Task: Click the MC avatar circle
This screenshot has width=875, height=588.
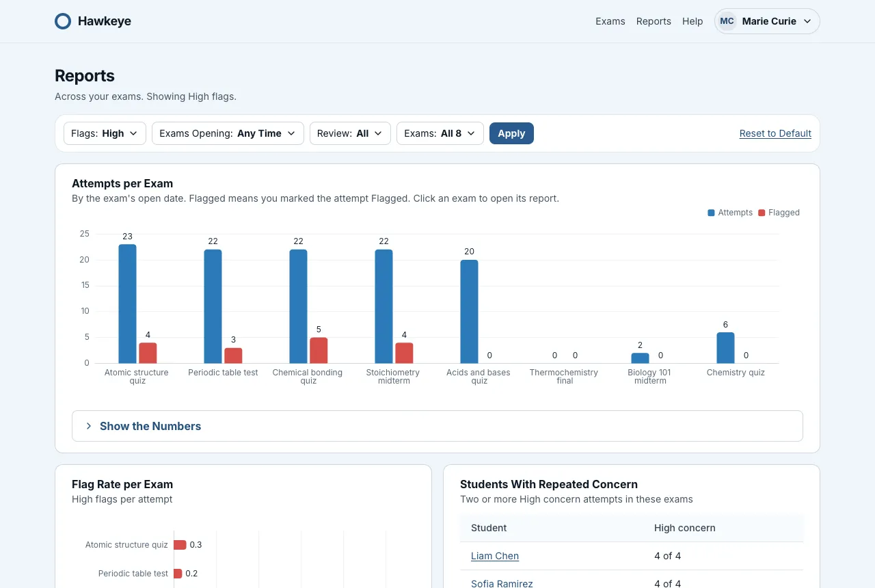Action: (727, 21)
